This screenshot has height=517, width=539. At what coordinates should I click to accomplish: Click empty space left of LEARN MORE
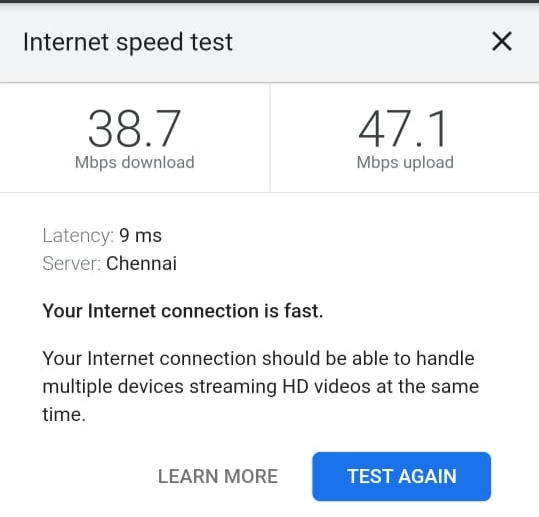click(x=89, y=476)
